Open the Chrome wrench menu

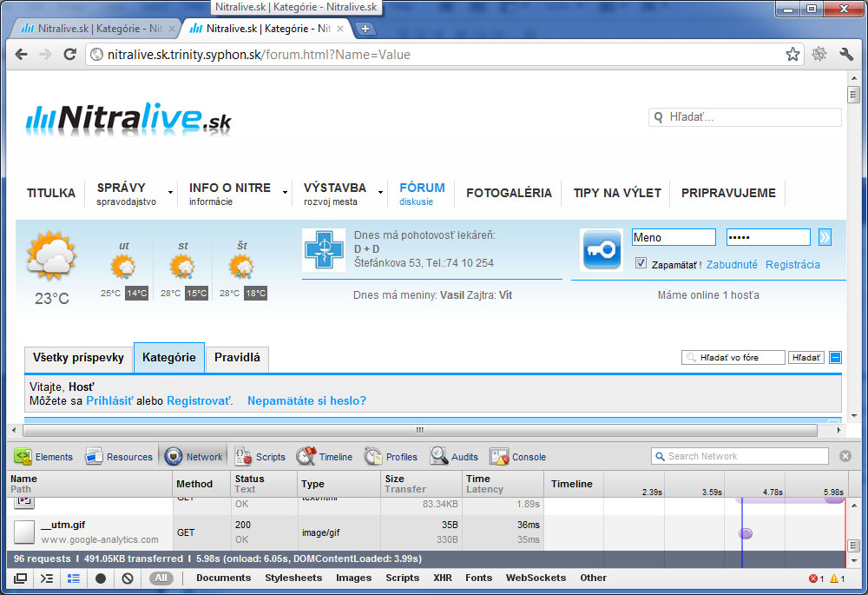click(x=846, y=55)
